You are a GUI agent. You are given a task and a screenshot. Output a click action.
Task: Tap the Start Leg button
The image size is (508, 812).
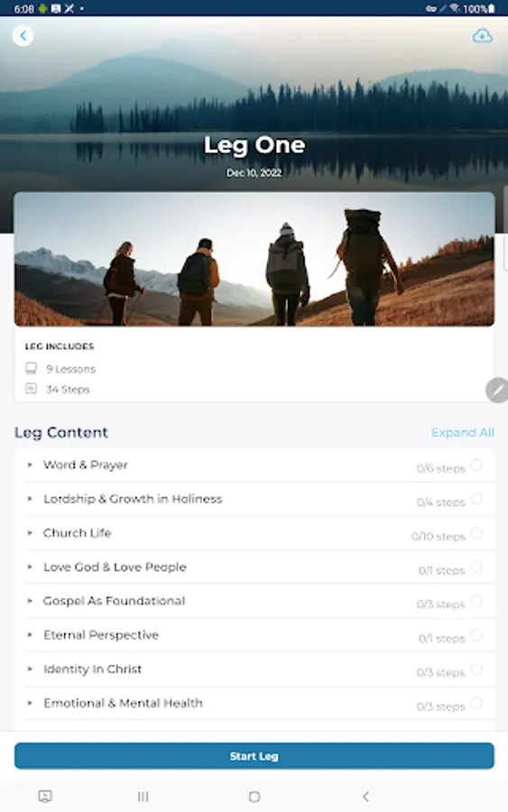tap(254, 756)
